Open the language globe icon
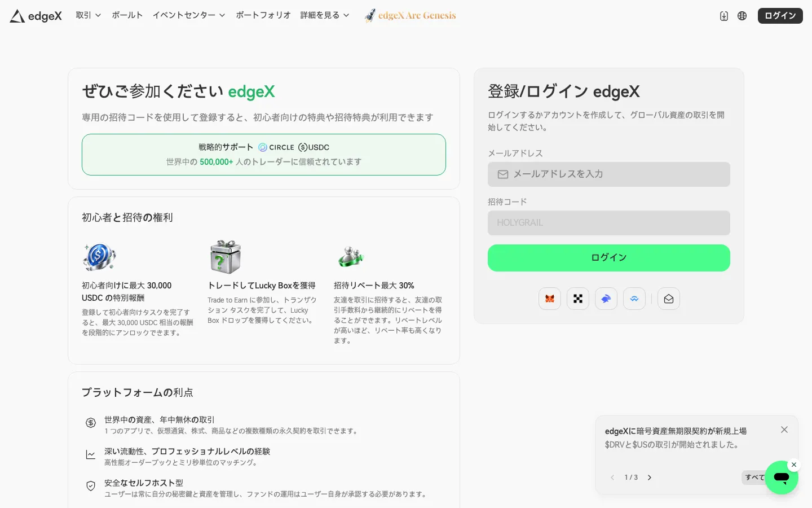The height and width of the screenshot is (508, 812). pos(742,16)
